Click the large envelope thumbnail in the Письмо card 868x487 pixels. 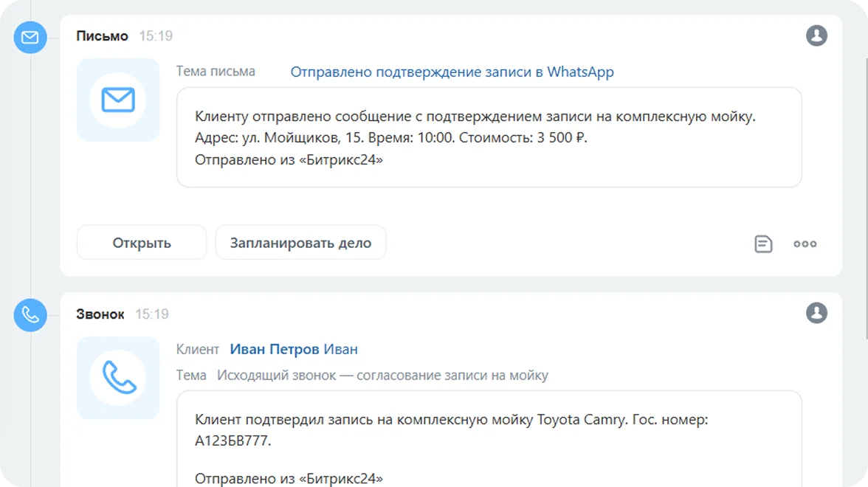118,100
